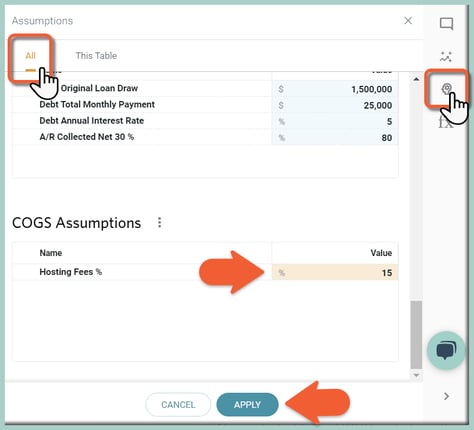Edit the Hosting Fees % value field
The height and width of the screenshot is (430, 474).
(x=335, y=273)
